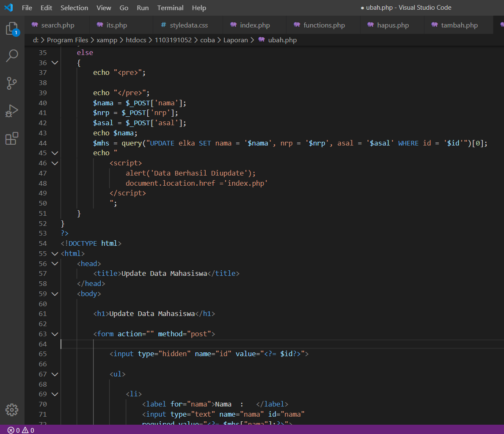Switch to the search.php tab
This screenshot has height=434, width=504.
58,25
